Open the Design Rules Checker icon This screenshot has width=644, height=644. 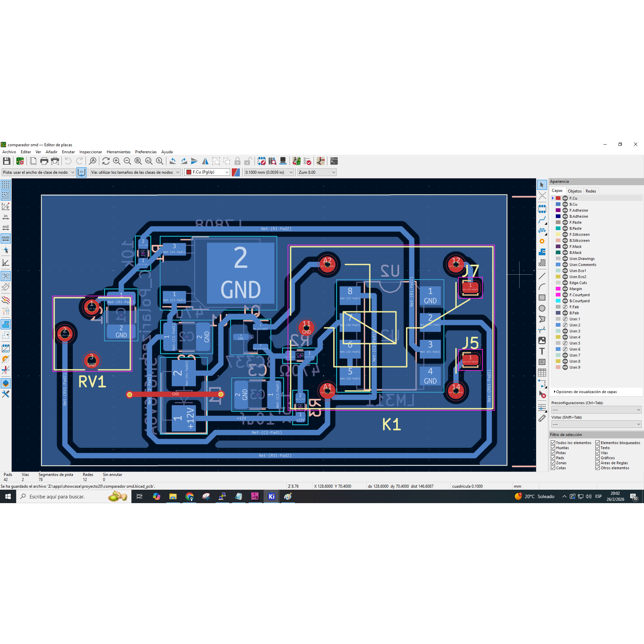[x=307, y=161]
